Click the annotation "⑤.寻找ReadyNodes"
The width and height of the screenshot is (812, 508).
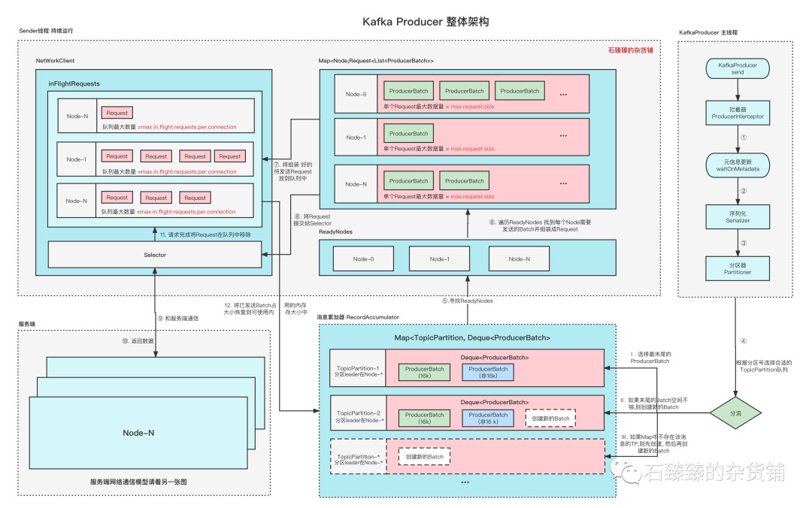click(467, 301)
